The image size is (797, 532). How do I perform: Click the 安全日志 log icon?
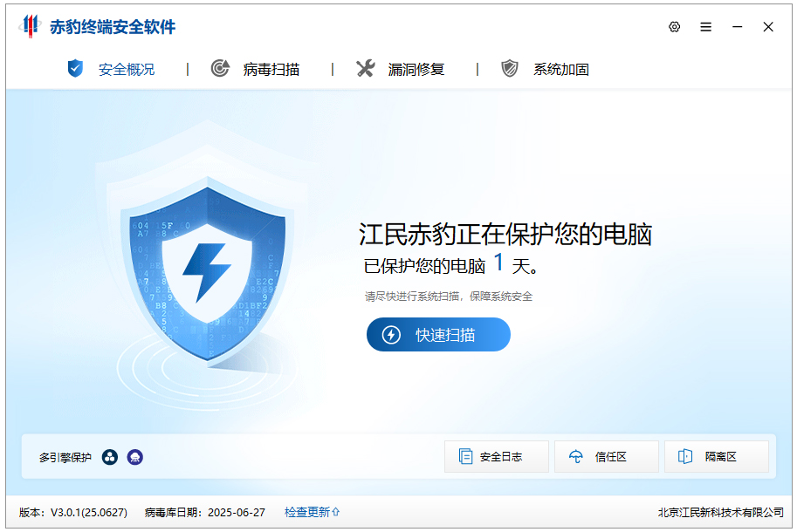coord(467,456)
